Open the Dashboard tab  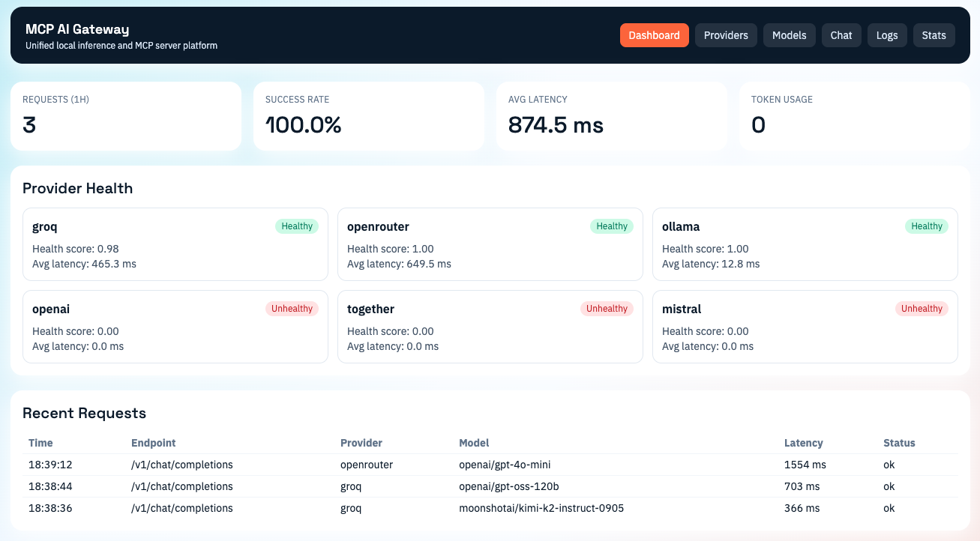click(x=654, y=35)
